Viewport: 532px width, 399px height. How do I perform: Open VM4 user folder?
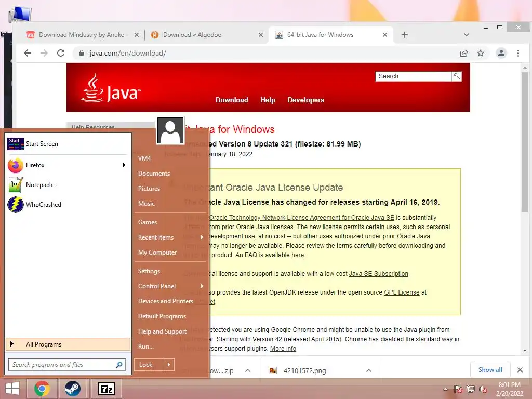[x=144, y=158]
